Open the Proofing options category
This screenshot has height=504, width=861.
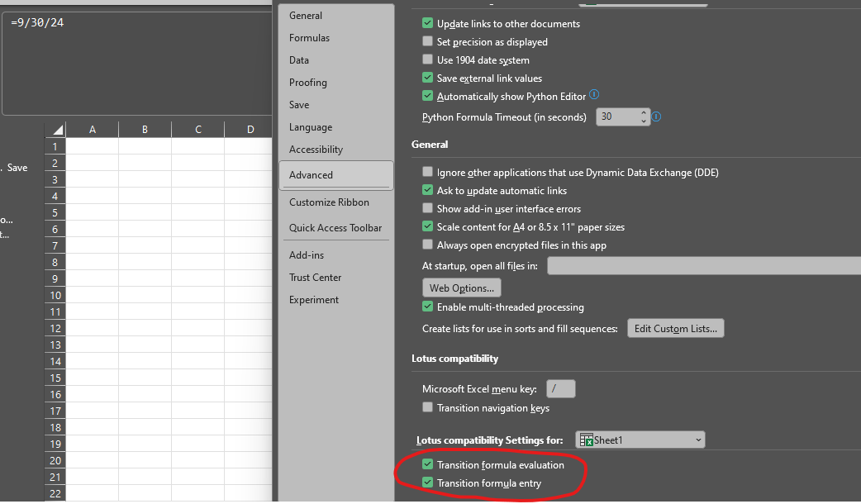[308, 83]
